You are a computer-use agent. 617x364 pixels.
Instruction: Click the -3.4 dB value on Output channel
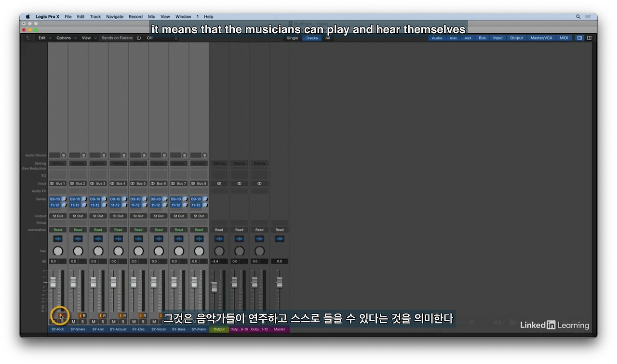[x=215, y=261]
